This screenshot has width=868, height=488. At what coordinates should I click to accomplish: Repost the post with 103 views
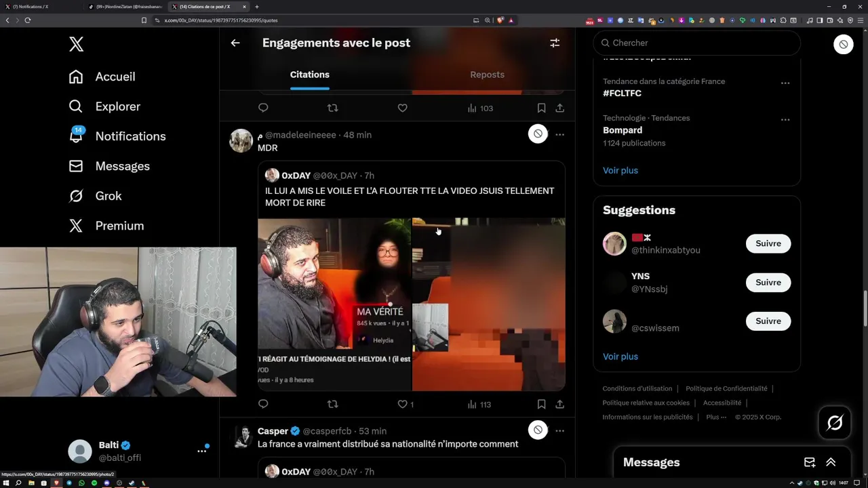pos(332,108)
